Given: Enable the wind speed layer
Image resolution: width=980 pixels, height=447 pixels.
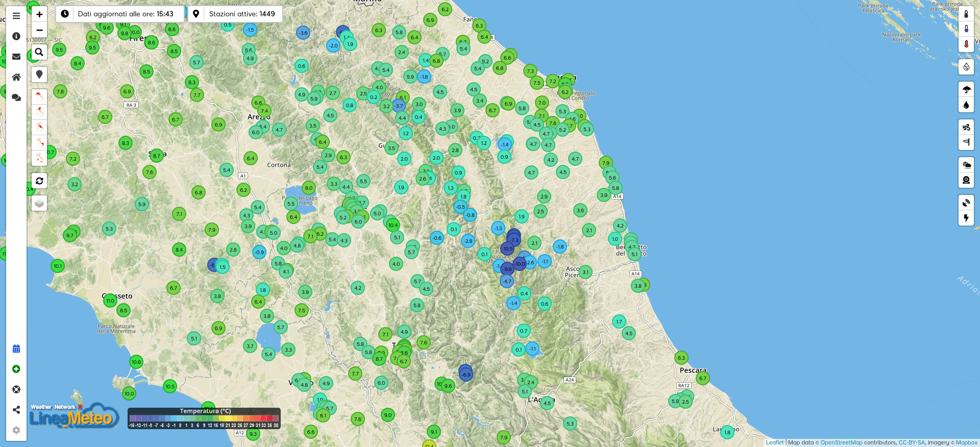Looking at the screenshot, I should (966, 127).
